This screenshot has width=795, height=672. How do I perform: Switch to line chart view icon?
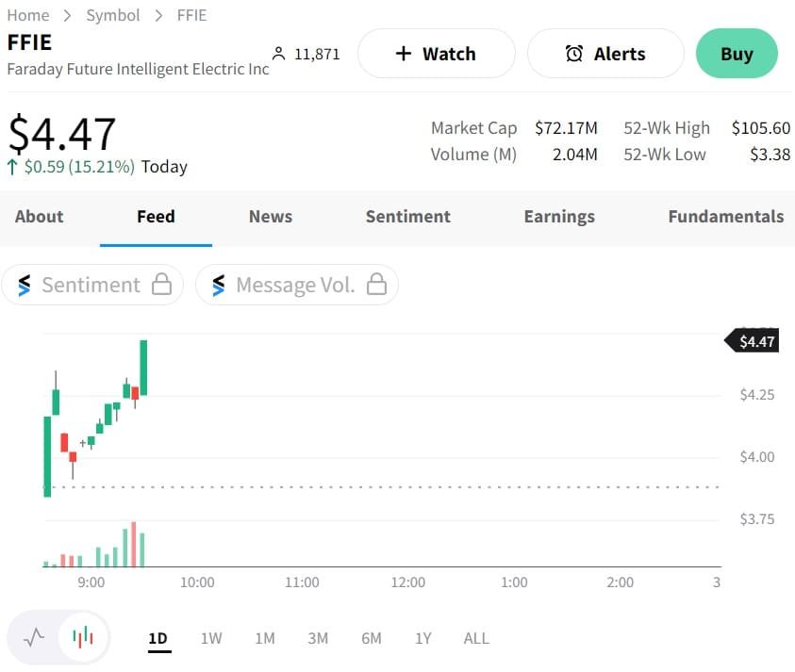(34, 638)
